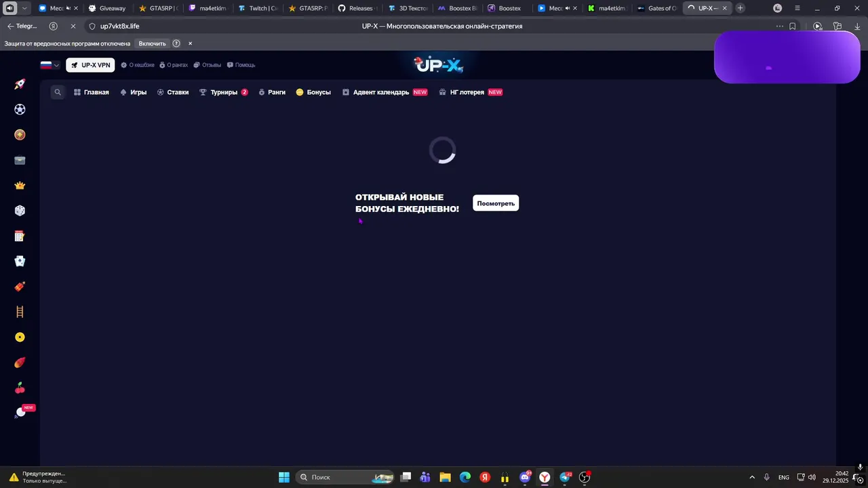
Task: Open volume control in system tray
Action: [x=812, y=477]
